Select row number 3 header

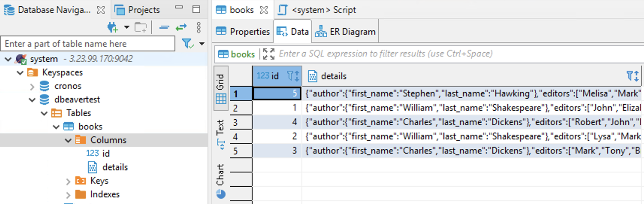coord(240,122)
